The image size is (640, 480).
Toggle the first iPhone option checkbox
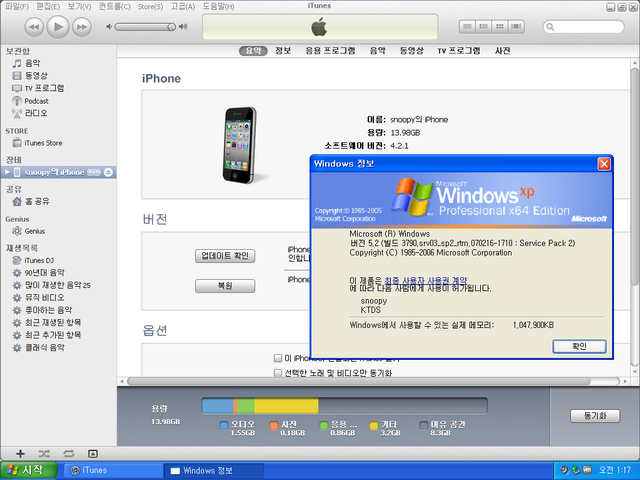tap(278, 358)
